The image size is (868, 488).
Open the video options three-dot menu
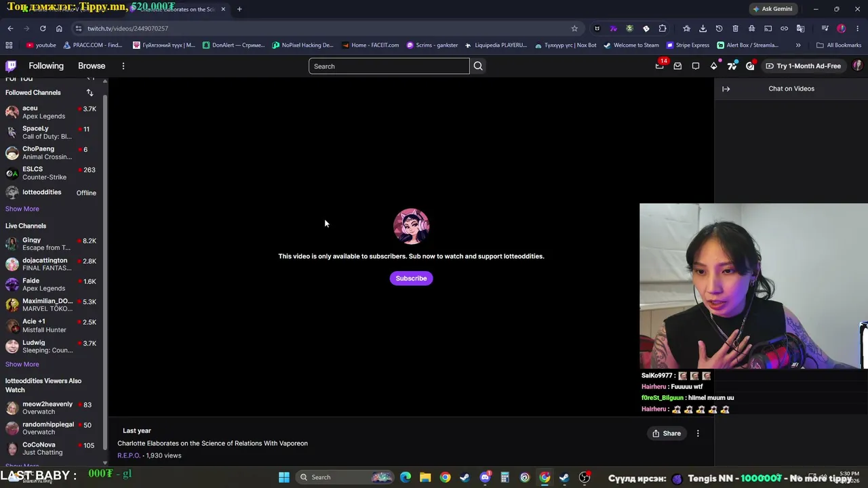tap(698, 433)
